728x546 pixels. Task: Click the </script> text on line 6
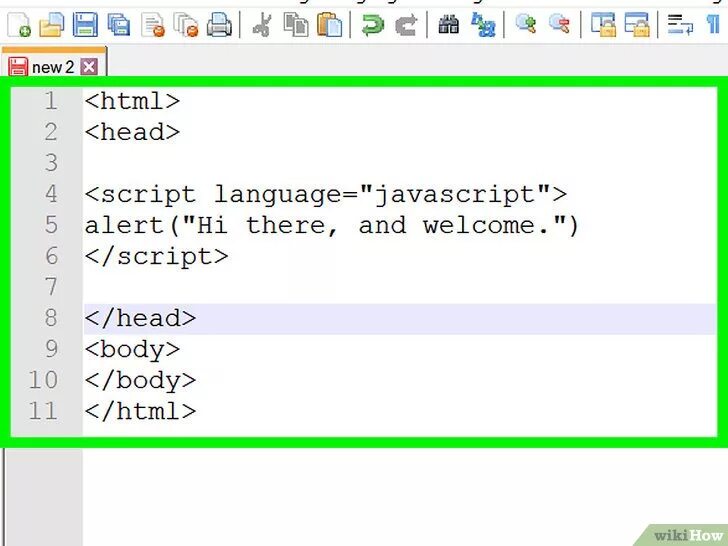(x=156, y=256)
